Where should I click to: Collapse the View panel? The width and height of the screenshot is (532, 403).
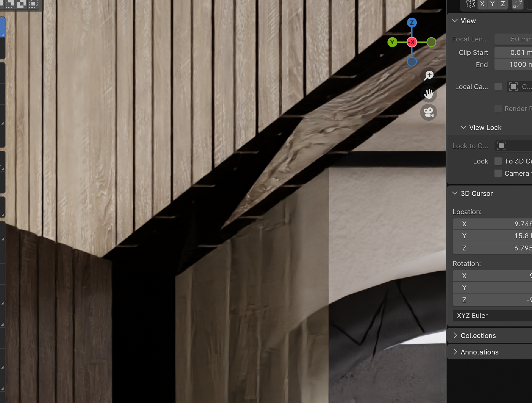[x=455, y=21]
